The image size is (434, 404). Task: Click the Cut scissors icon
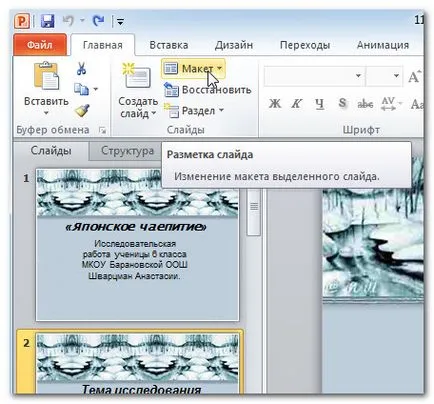(x=81, y=69)
